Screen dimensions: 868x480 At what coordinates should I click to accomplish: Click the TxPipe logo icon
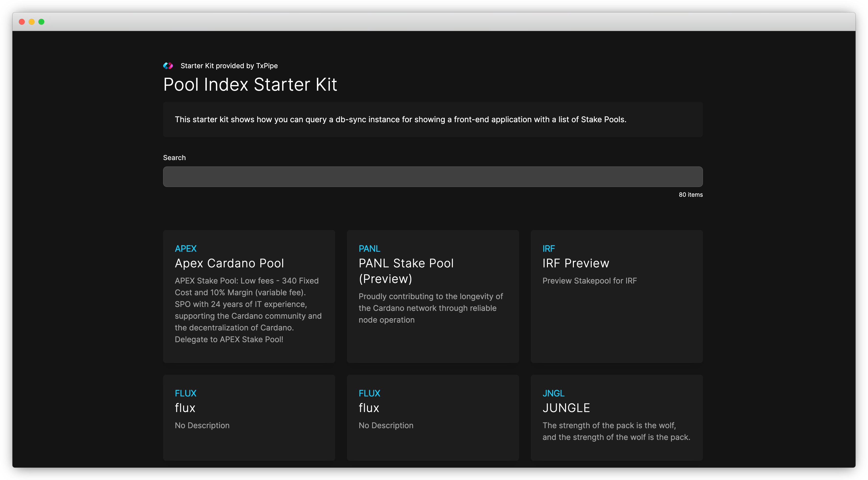168,66
